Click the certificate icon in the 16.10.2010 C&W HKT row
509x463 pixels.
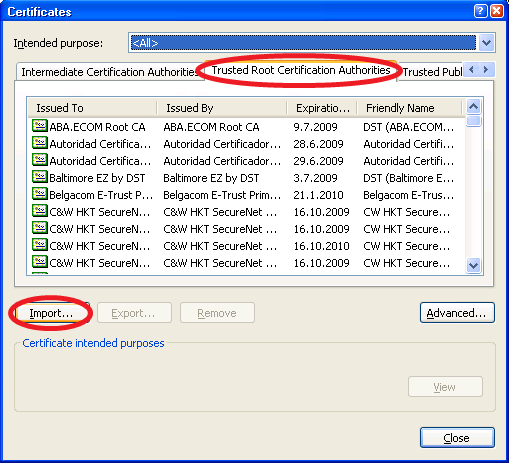(40, 245)
